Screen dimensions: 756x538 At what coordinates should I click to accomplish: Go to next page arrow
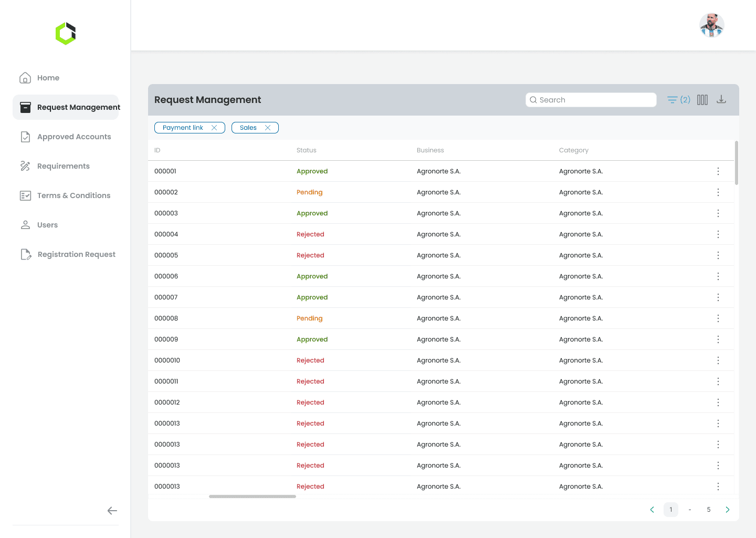(x=728, y=510)
